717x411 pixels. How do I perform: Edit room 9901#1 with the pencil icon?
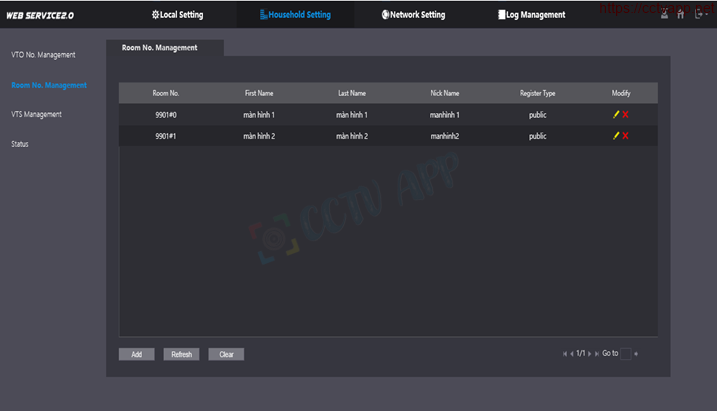pyautogui.click(x=617, y=136)
